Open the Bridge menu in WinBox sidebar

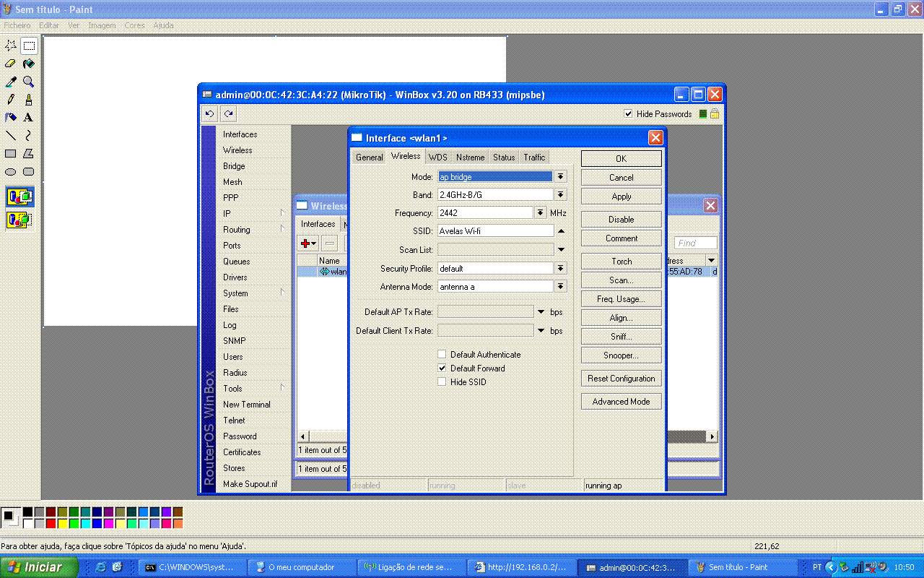[x=234, y=166]
